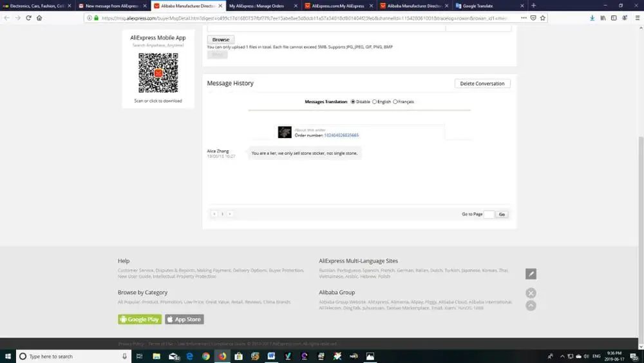This screenshot has width=644, height=363.
Task: Launch Microsoft Edge from taskbar
Action: [x=190, y=356]
